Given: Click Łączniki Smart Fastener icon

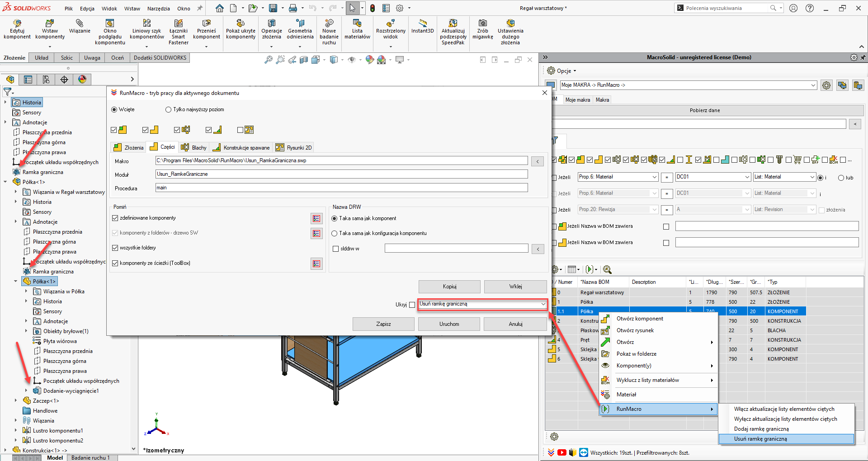Looking at the screenshot, I should click(x=179, y=24).
